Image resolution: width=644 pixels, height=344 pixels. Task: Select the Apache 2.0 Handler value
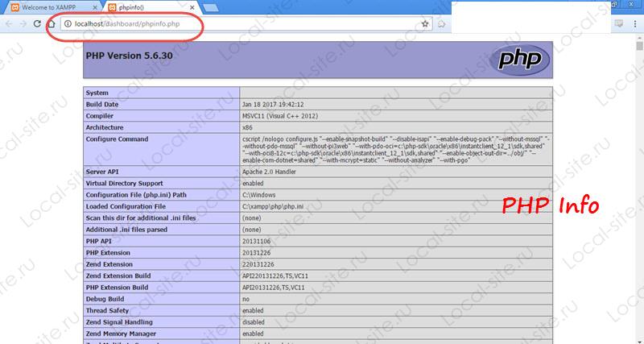point(269,172)
